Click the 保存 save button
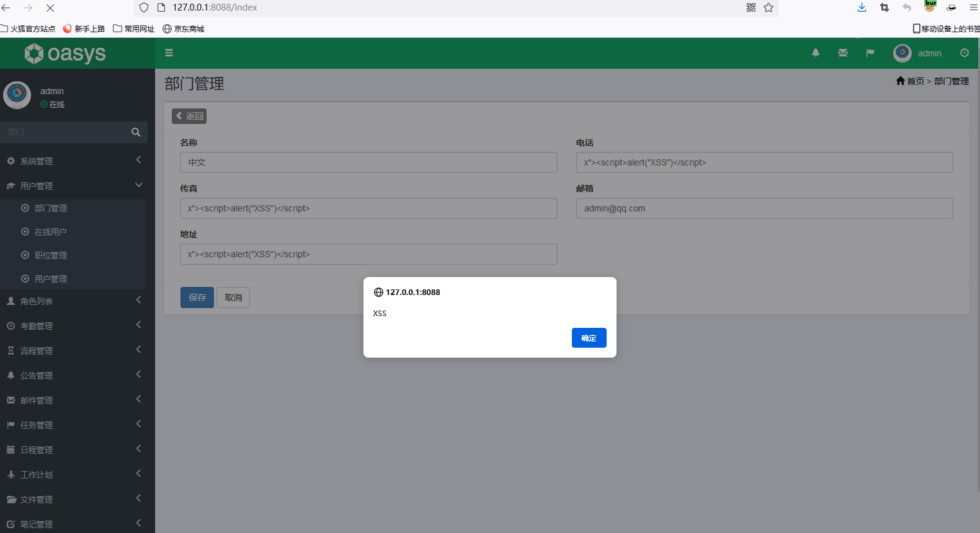The height and width of the screenshot is (533, 980). (x=197, y=297)
